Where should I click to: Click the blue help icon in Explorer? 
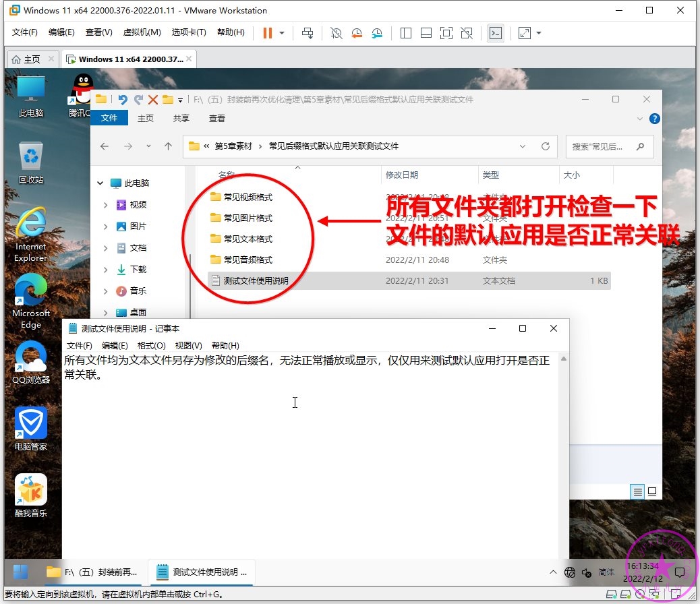(x=654, y=118)
